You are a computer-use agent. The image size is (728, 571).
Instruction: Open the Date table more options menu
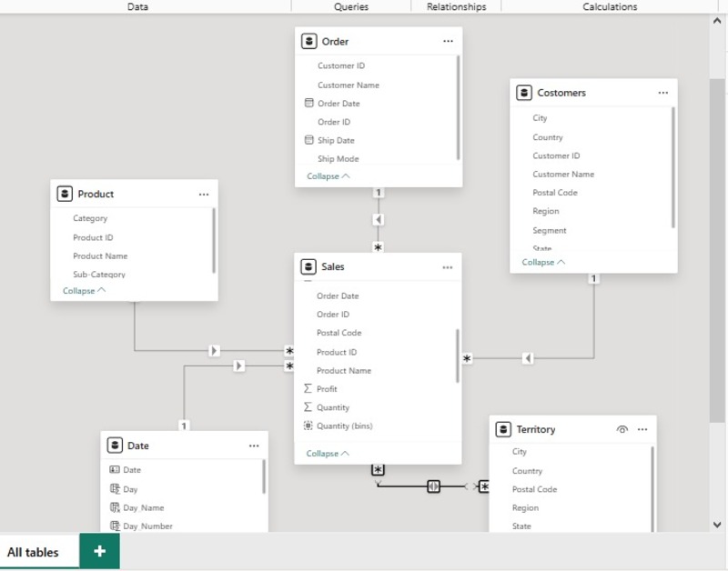pyautogui.click(x=254, y=446)
